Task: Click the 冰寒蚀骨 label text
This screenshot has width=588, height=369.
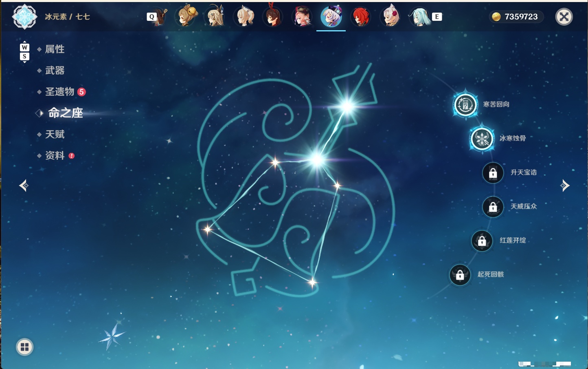Action: click(x=513, y=138)
